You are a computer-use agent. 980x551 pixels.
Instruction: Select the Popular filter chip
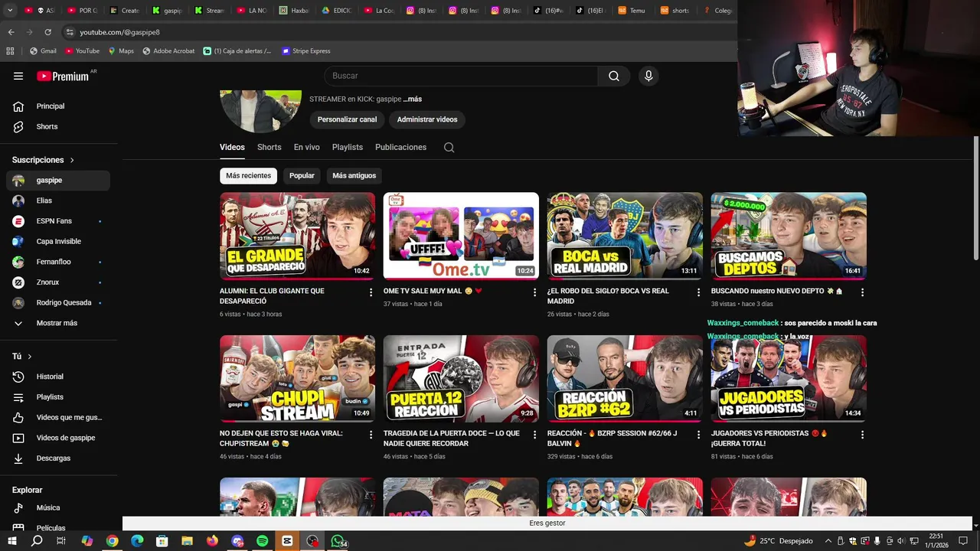[302, 176]
